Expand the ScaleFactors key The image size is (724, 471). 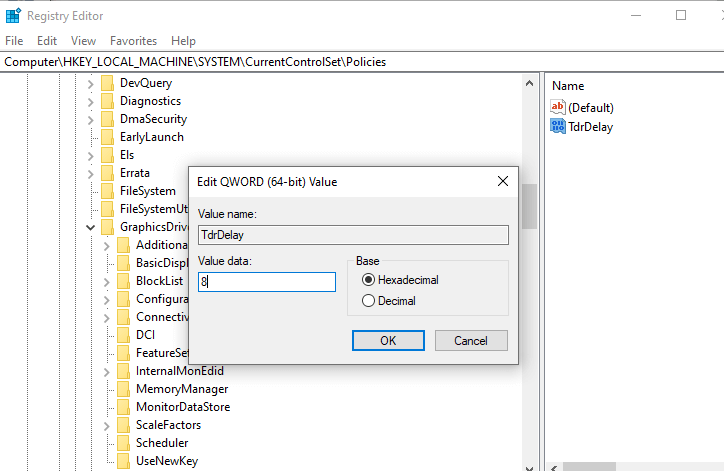[107, 426]
